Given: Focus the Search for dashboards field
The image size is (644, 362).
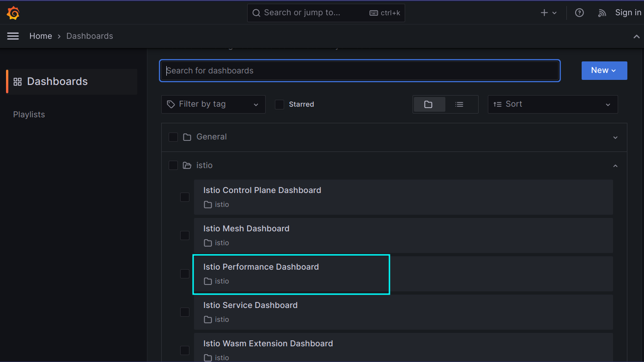Looking at the screenshot, I should tap(360, 71).
